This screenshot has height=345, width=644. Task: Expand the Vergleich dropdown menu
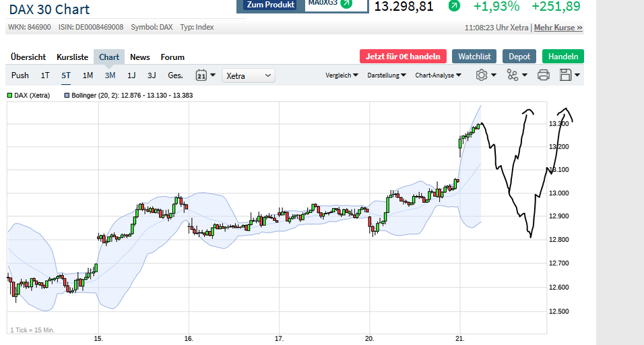tap(342, 75)
